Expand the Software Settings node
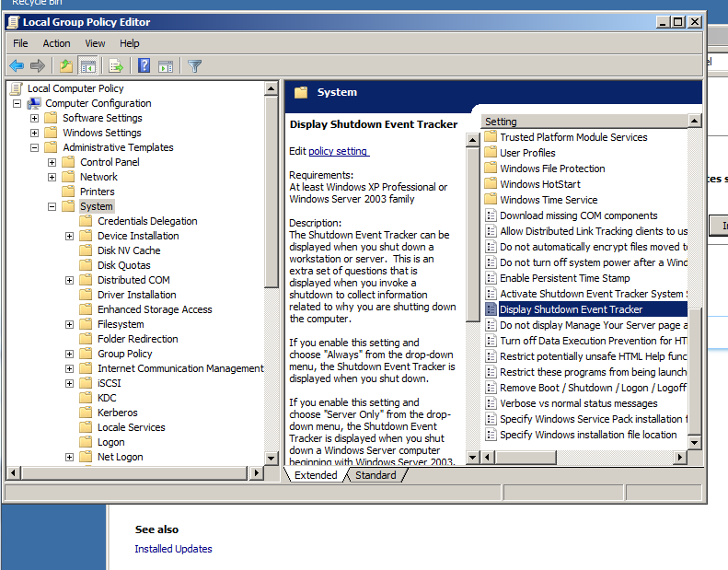This screenshot has width=728, height=570. [34, 119]
